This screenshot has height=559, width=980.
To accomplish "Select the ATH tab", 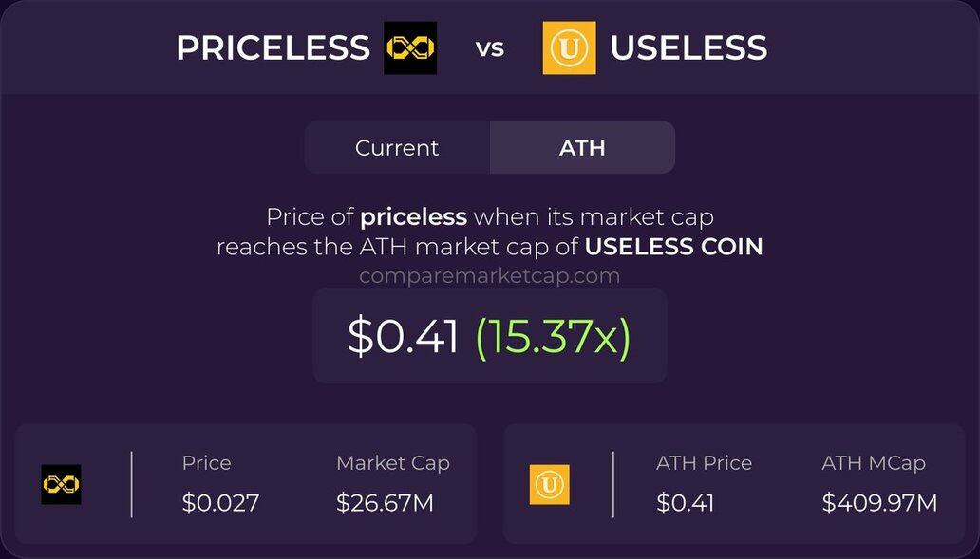I will coord(582,148).
